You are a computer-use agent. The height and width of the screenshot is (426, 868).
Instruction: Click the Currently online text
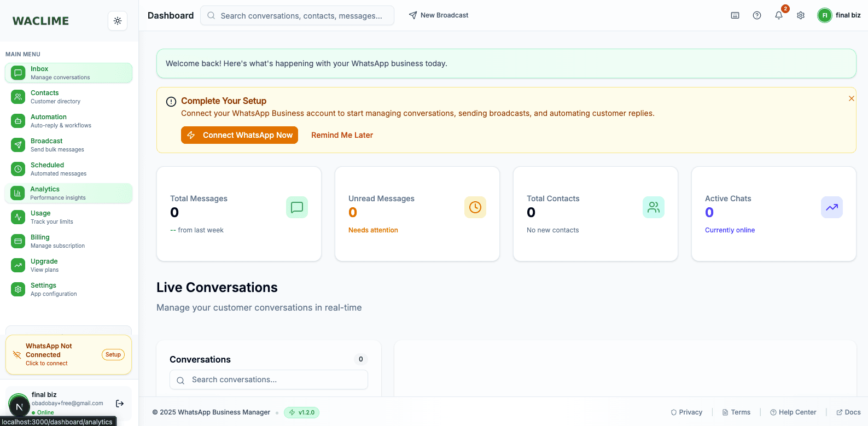[x=730, y=230]
